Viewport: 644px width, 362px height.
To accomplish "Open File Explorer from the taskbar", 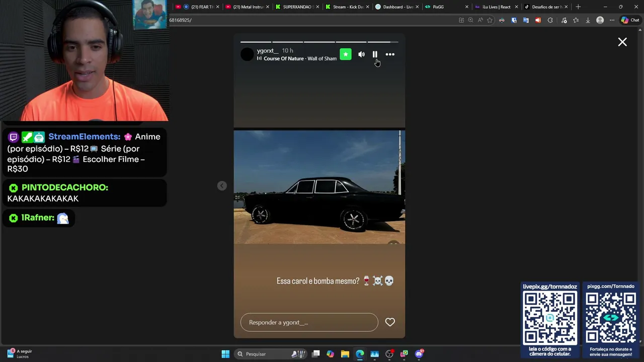I will click(x=345, y=354).
